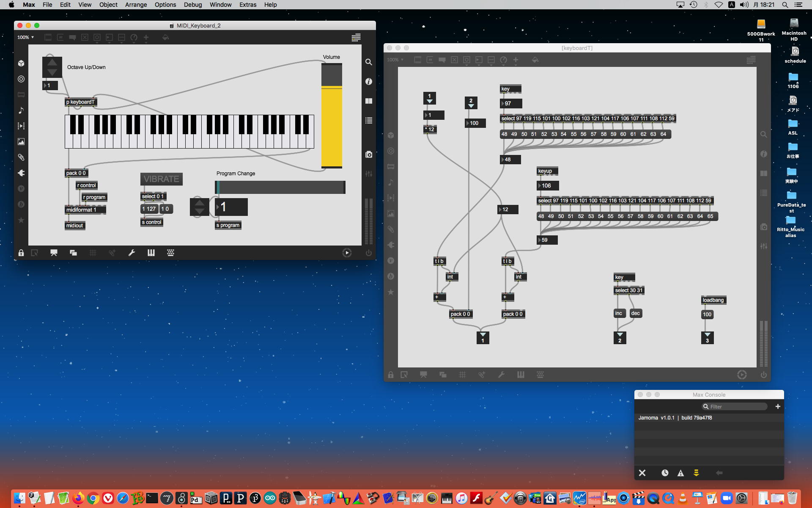812x508 pixels.
Task: Show the patcher search magnifier
Action: tap(369, 62)
